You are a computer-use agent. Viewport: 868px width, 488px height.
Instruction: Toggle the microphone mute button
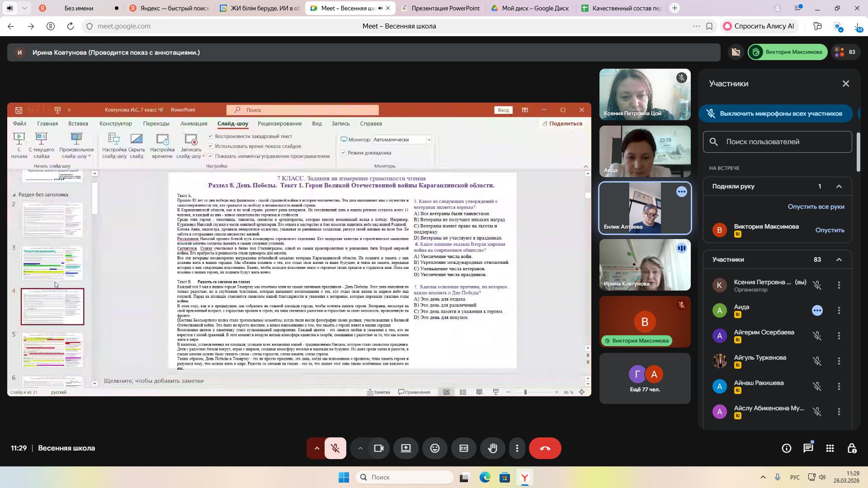335,448
